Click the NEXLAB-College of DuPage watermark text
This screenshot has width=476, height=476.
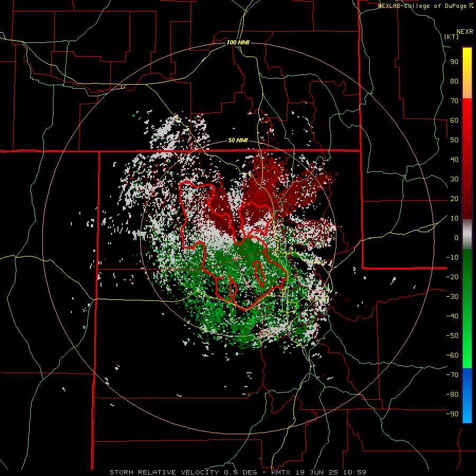coord(425,6)
